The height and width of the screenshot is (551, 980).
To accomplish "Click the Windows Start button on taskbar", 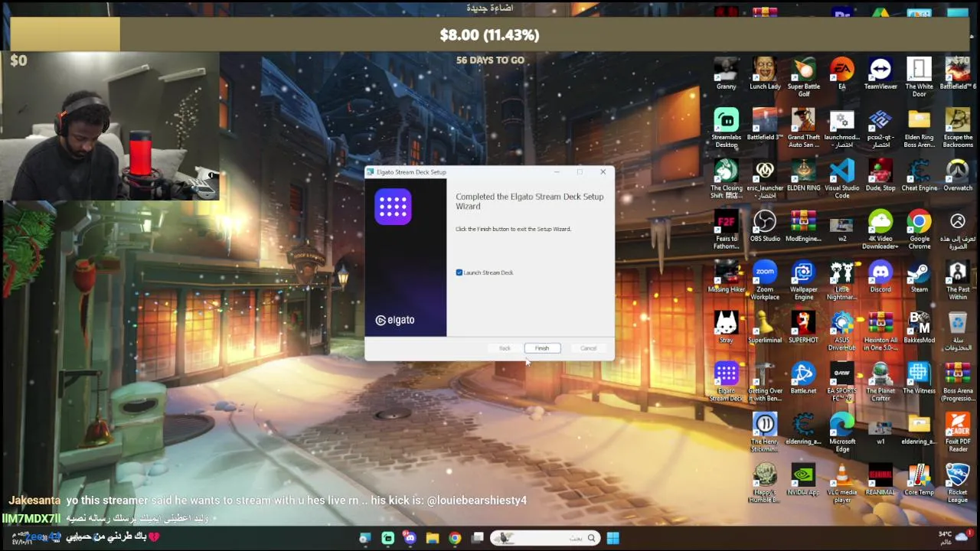I will click(x=612, y=538).
